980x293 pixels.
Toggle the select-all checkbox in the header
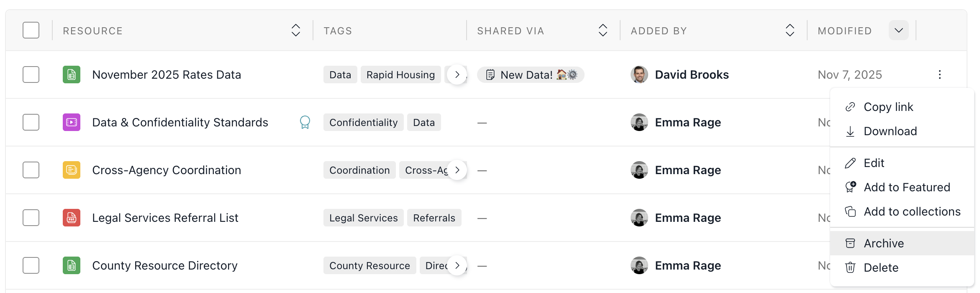31,31
